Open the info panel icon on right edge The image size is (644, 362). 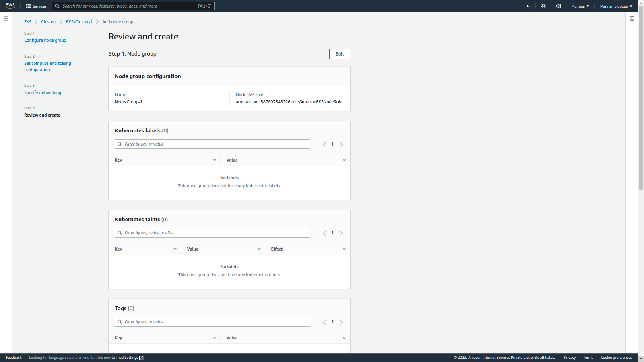pyautogui.click(x=632, y=19)
